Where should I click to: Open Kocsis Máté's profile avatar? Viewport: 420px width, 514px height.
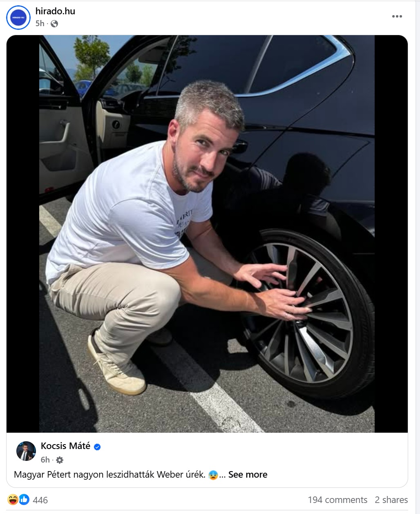pos(26,451)
